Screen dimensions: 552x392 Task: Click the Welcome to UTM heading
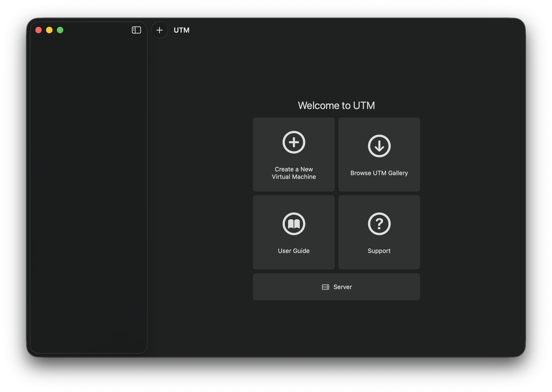(x=336, y=106)
